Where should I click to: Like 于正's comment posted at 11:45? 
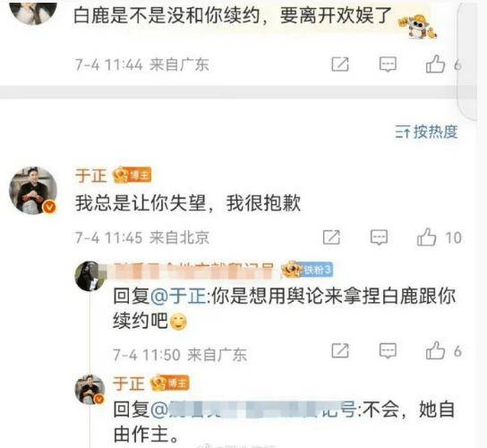tap(427, 237)
